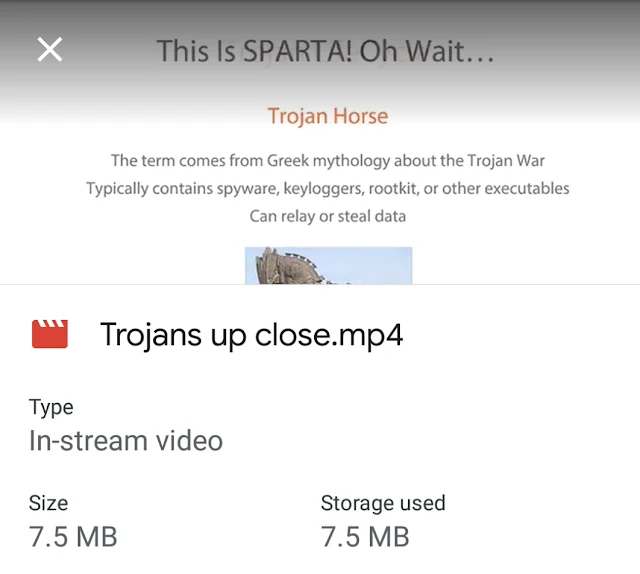Click the red video clapperboard file icon

pyautogui.click(x=50, y=334)
